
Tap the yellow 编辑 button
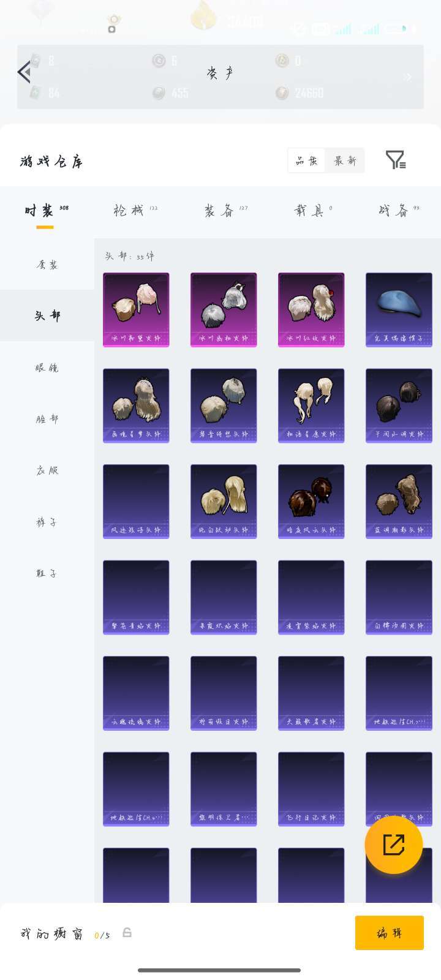tap(390, 933)
